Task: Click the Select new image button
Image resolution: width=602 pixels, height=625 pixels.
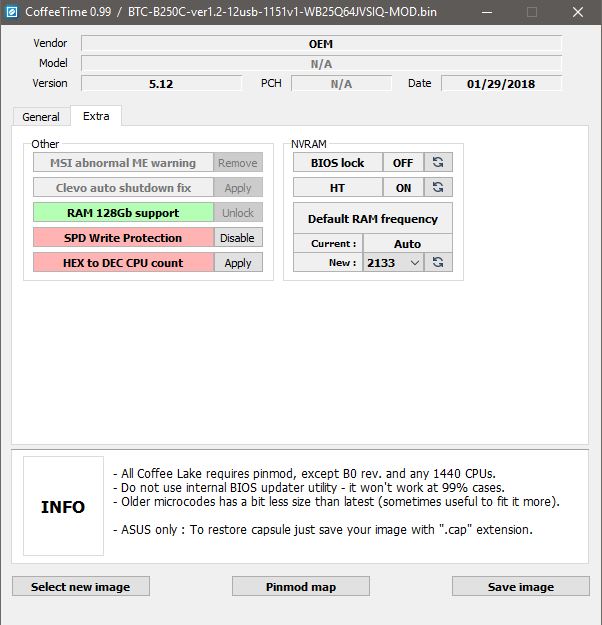Action: (81, 586)
